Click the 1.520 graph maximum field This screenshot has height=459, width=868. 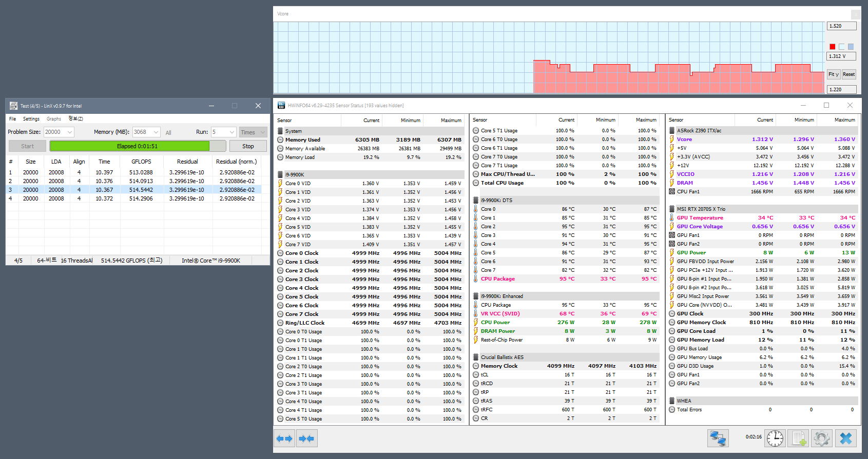click(x=842, y=26)
